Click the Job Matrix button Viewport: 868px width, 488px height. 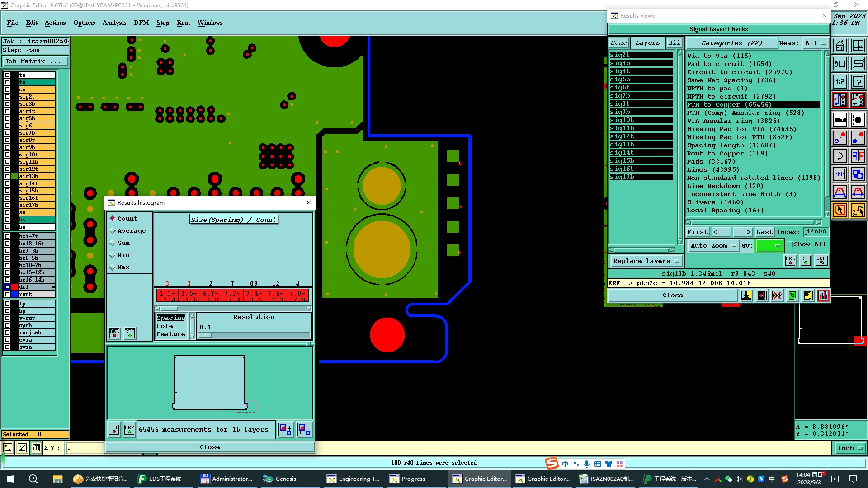(x=35, y=61)
